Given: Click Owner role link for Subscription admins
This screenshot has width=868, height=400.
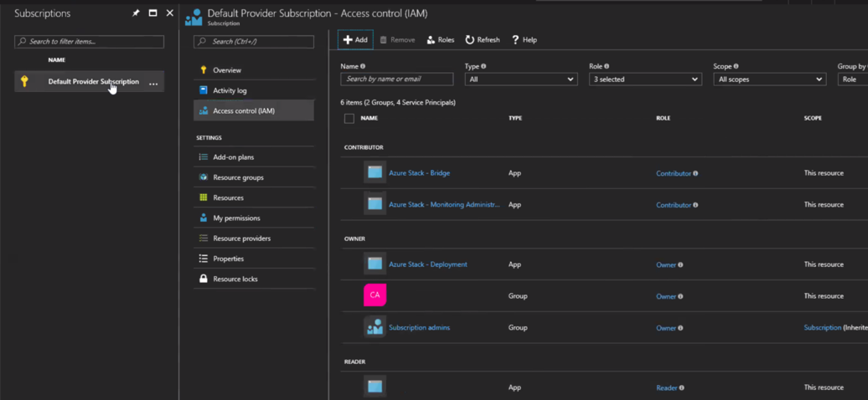Looking at the screenshot, I should 666,328.
